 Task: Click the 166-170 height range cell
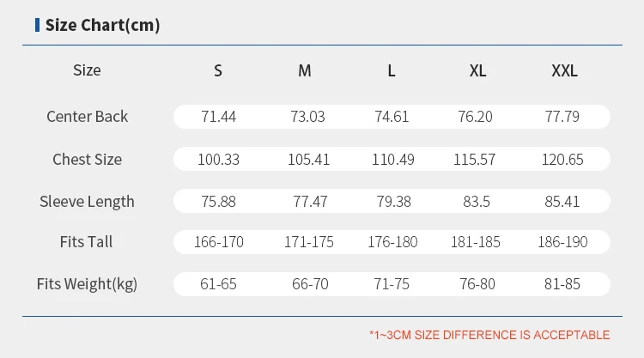[218, 242]
